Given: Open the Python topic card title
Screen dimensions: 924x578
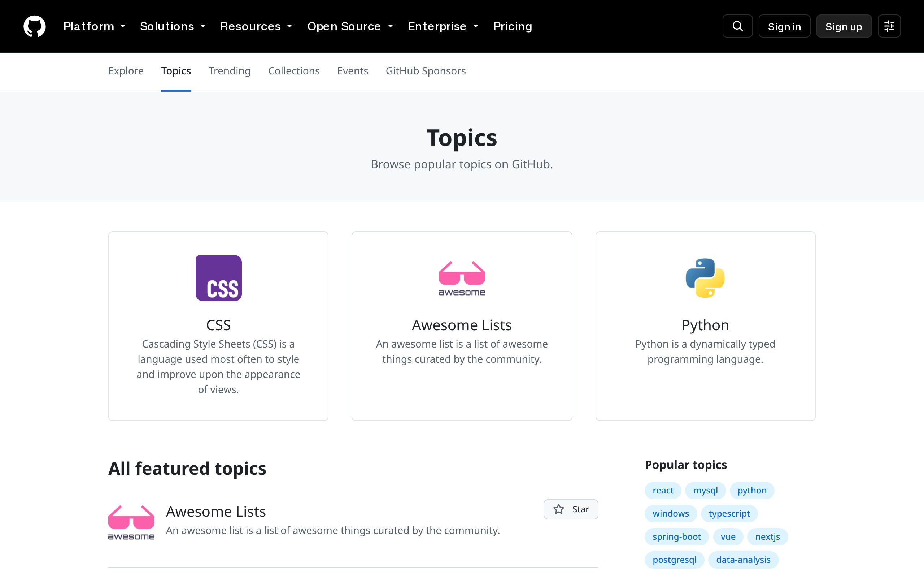Looking at the screenshot, I should pyautogui.click(x=705, y=325).
